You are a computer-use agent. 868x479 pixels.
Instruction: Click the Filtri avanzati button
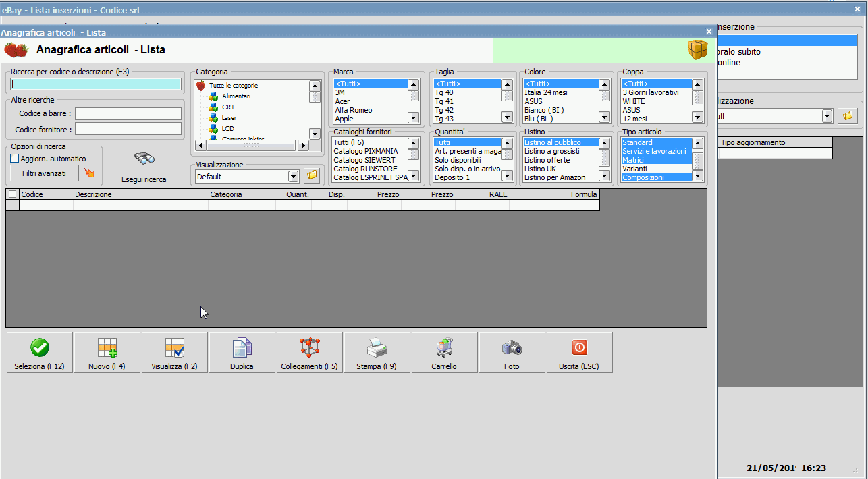44,173
